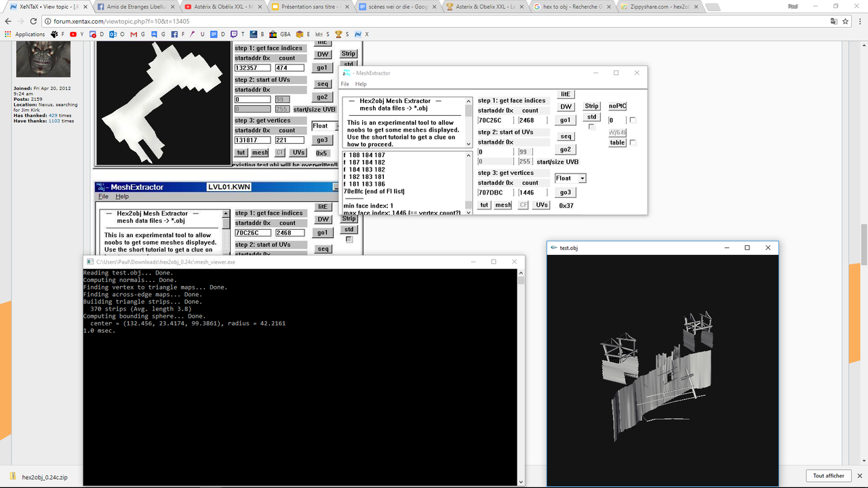Open the Applications bookmark shortcut
This screenshot has height=488, width=868.
pyautogui.click(x=25, y=34)
